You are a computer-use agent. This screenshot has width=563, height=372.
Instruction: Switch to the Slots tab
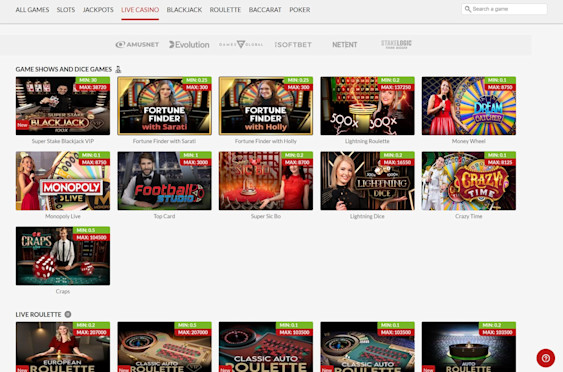click(x=66, y=10)
